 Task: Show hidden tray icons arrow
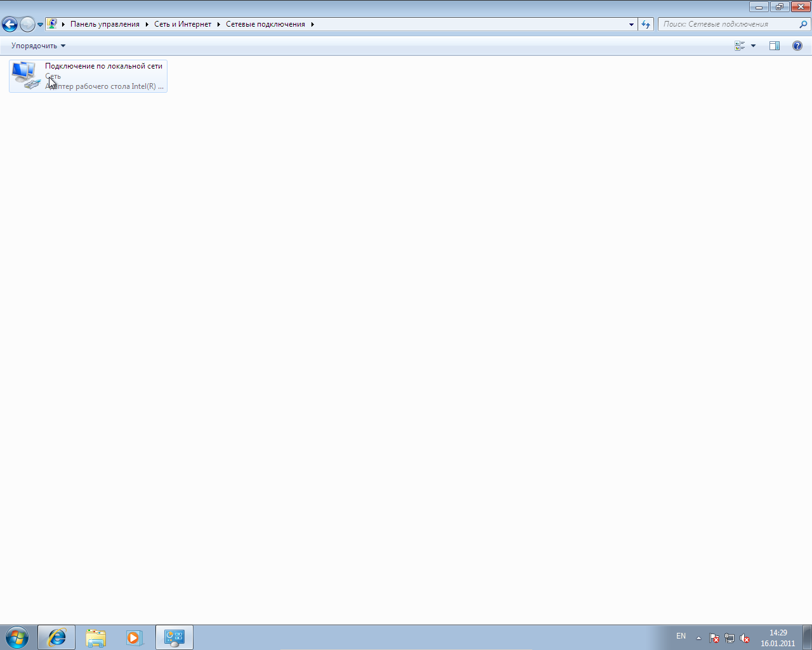point(698,638)
